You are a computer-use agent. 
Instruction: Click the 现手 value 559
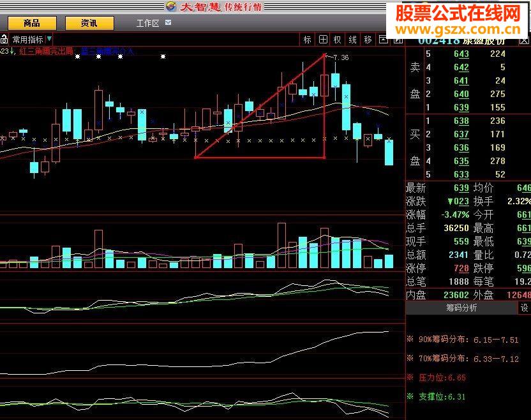(461, 241)
